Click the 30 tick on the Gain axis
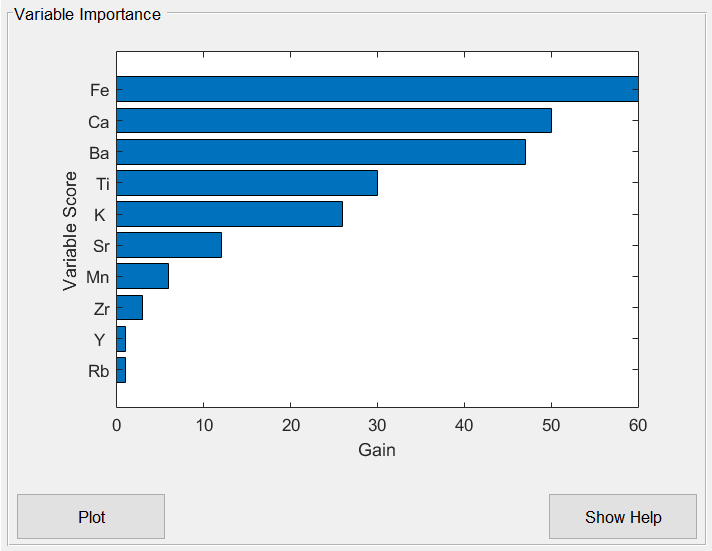 click(377, 425)
